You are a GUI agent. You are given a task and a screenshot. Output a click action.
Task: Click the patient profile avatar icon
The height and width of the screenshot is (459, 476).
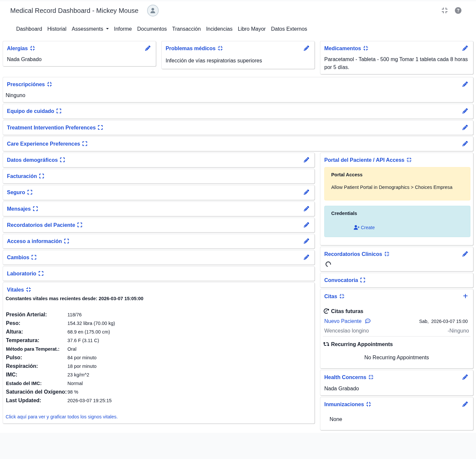pyautogui.click(x=153, y=11)
